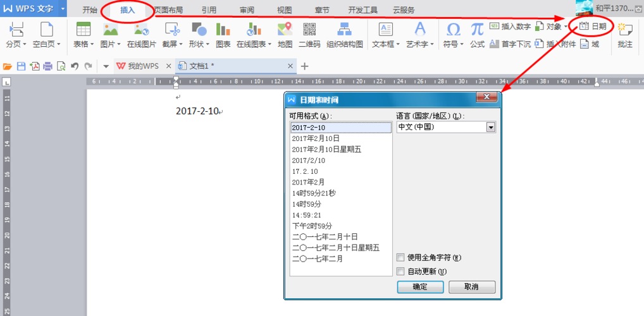This screenshot has width=644, height=316.
Task: Enable use full-width characters checkbox
Action: [x=400, y=258]
